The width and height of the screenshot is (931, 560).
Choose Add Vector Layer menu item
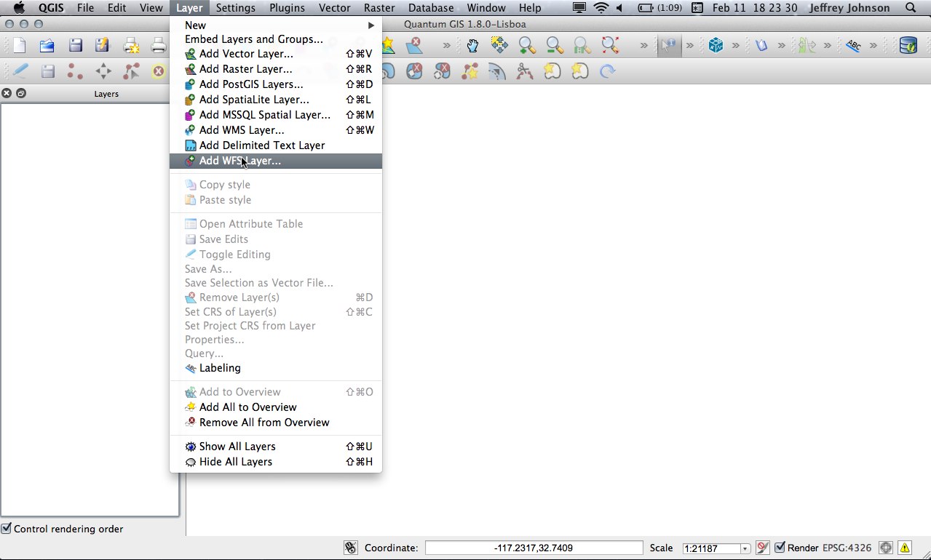[276, 54]
